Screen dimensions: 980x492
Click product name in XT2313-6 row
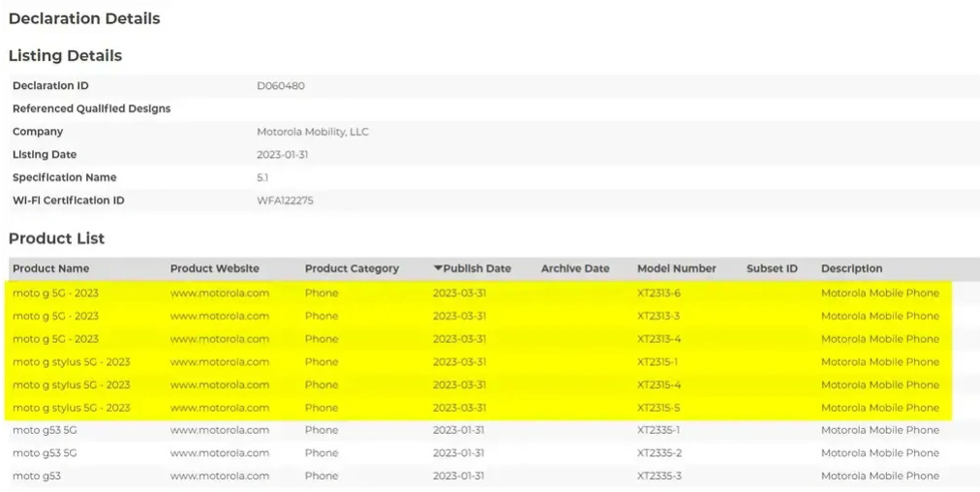55,292
